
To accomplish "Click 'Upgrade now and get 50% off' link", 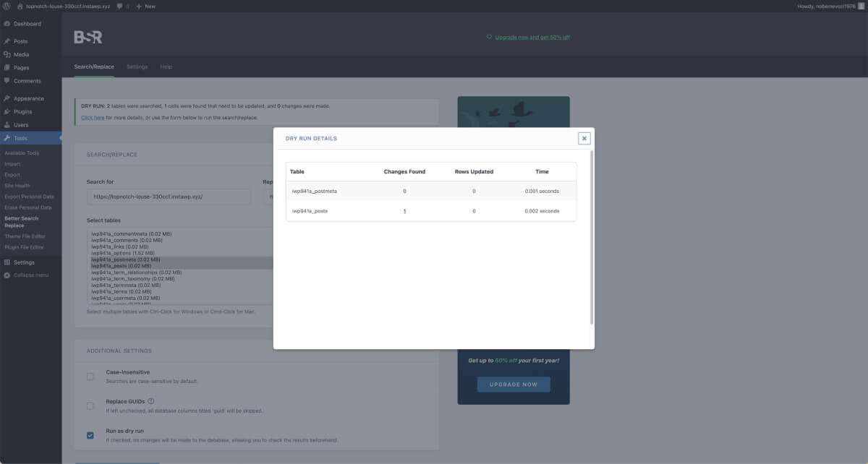I will tap(532, 37).
